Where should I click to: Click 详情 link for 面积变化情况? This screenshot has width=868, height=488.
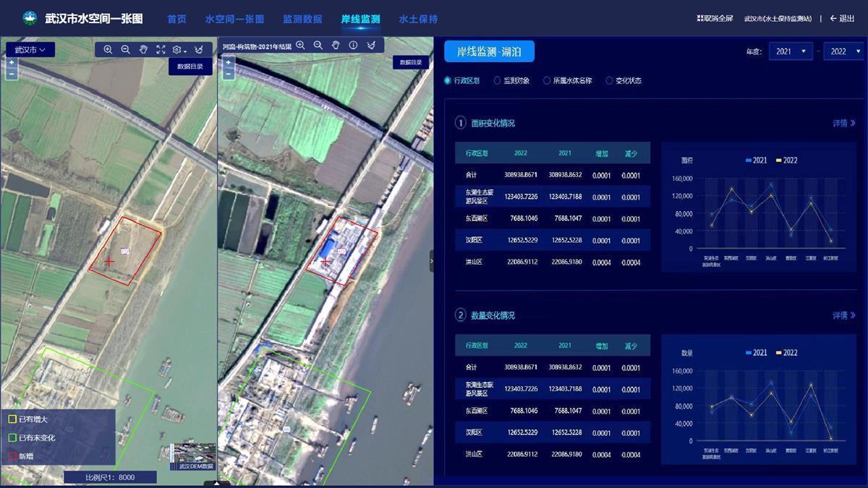[843, 124]
